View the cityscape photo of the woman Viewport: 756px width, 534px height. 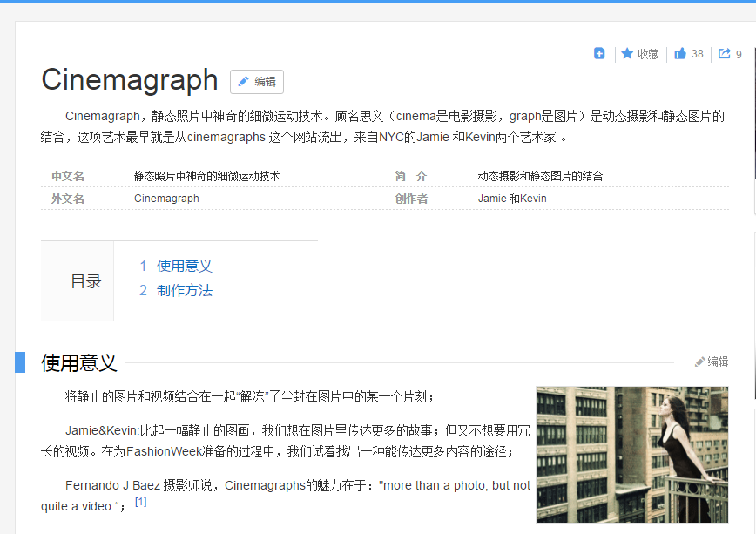(x=631, y=454)
